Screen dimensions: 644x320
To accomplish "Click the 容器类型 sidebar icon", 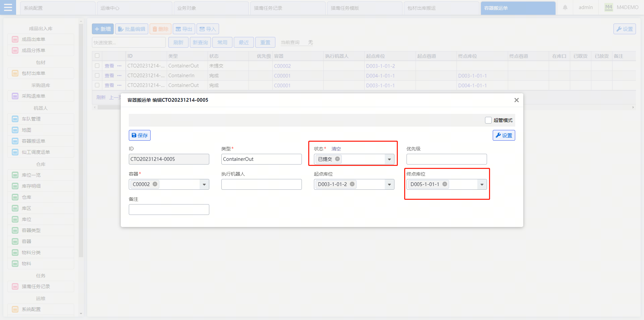I will click(15, 230).
